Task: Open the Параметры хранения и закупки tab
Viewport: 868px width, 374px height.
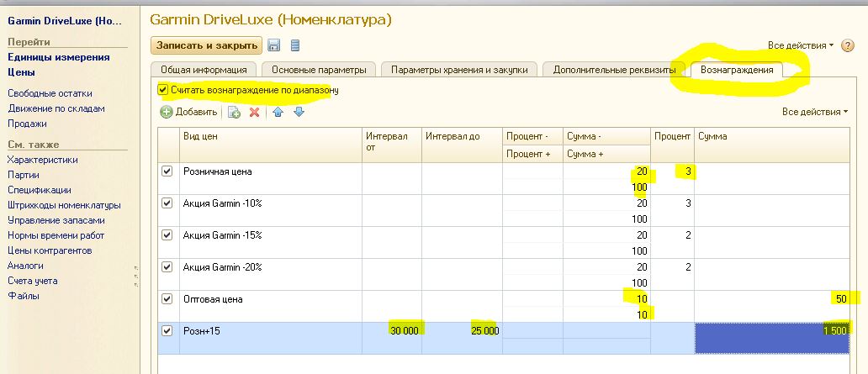Action: [461, 70]
